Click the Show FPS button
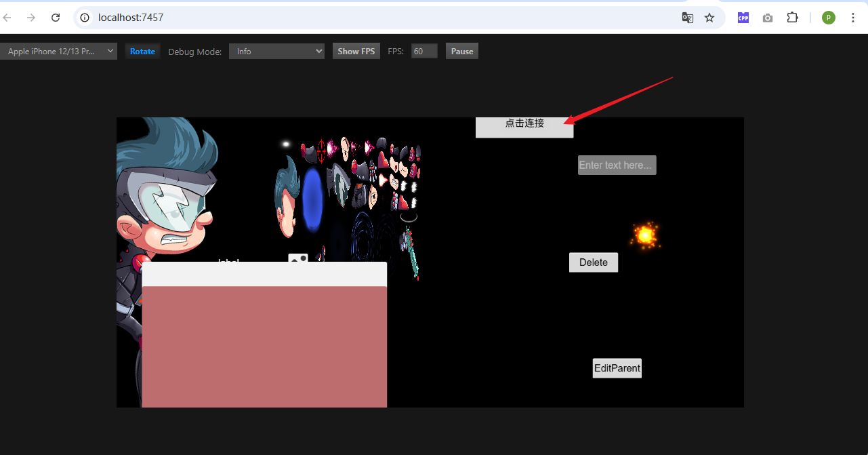This screenshot has width=868, height=455. click(x=356, y=52)
